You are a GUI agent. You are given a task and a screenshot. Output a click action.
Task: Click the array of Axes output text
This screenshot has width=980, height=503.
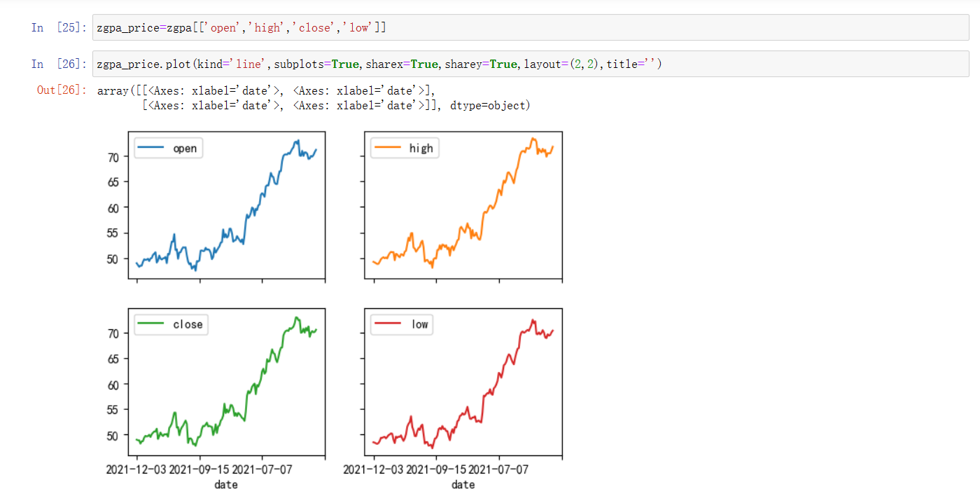(x=314, y=97)
